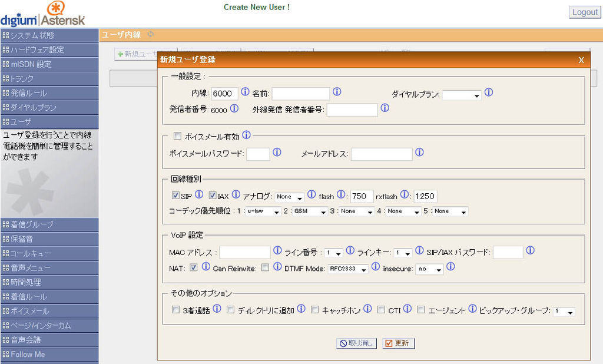Open the ダイヤルプラン dropdown
Viewport: 603px width, 364px height.
[x=462, y=95]
